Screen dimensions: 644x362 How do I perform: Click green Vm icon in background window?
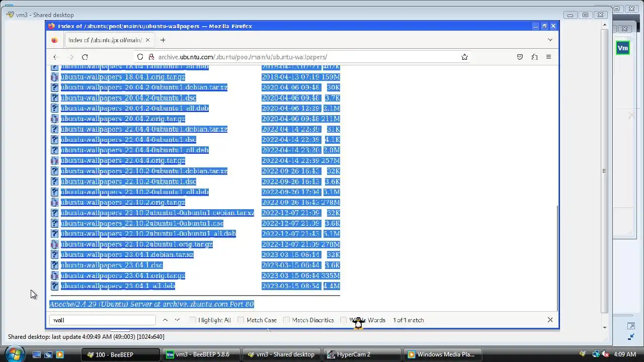pos(623,48)
